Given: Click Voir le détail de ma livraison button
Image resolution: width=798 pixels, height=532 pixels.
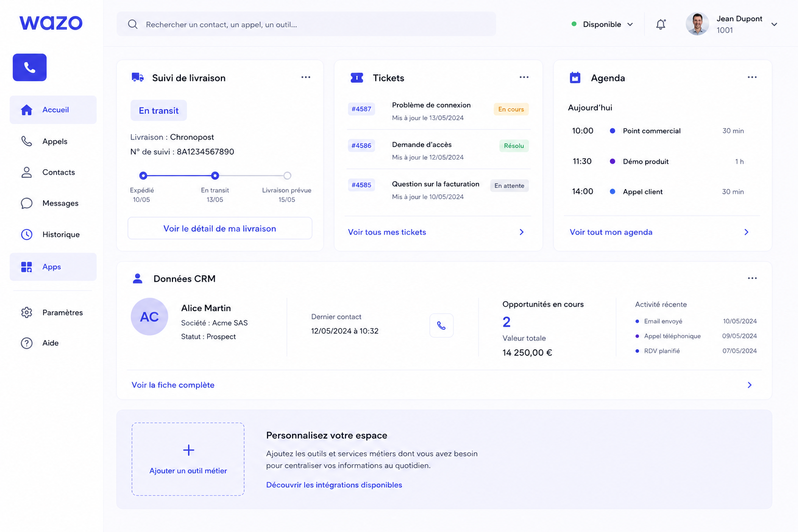Looking at the screenshot, I should click(220, 229).
